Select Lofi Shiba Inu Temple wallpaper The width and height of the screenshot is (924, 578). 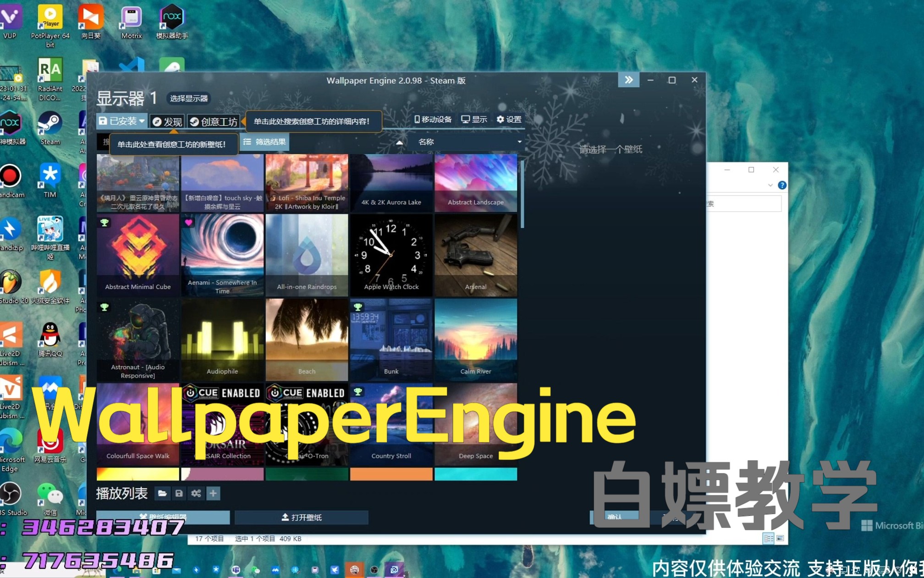tap(307, 183)
